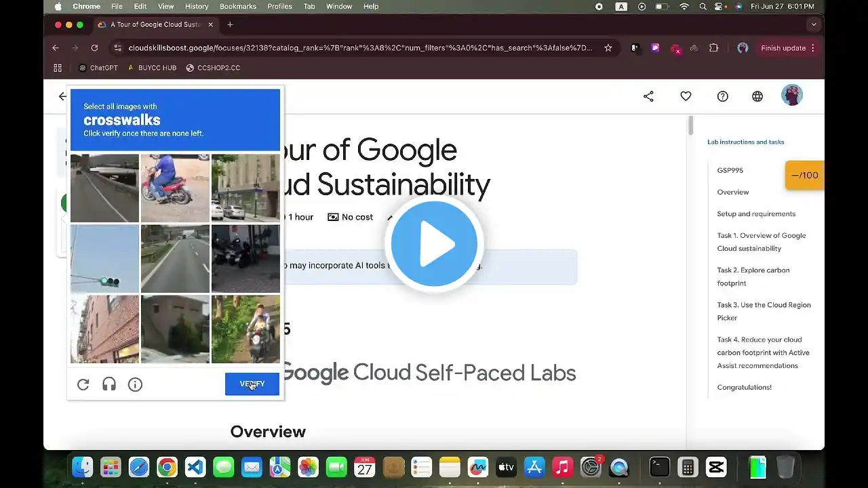Image resolution: width=868 pixels, height=488 pixels.
Task: Open the Window menu
Action: click(x=339, y=6)
